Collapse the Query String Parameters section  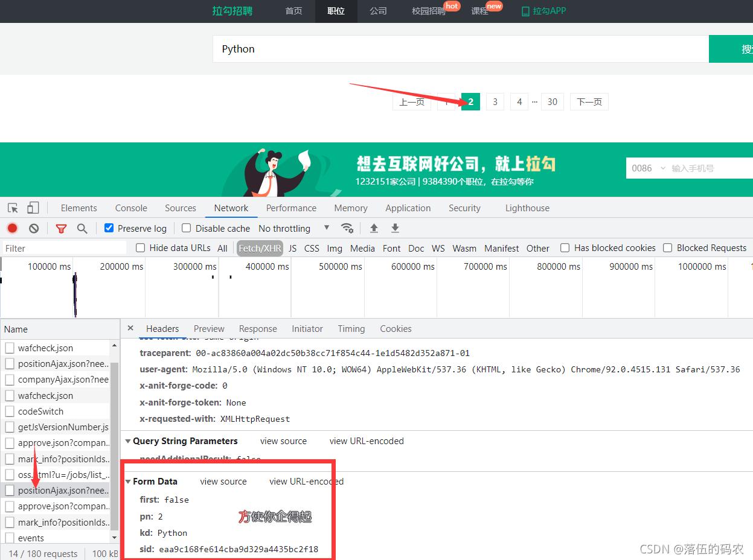128,441
